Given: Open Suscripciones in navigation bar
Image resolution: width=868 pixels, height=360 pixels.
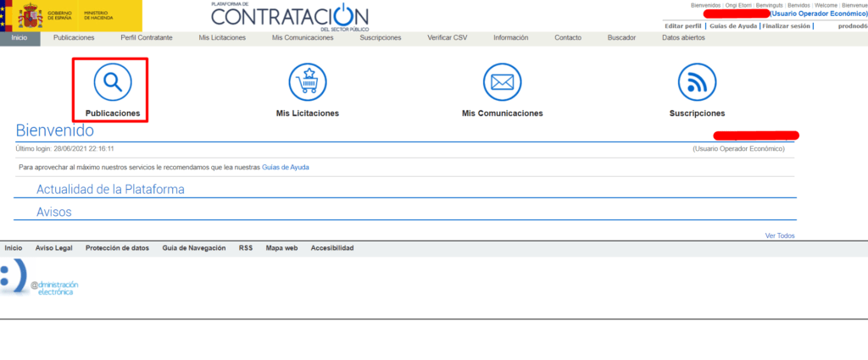Looking at the screenshot, I should 381,38.
